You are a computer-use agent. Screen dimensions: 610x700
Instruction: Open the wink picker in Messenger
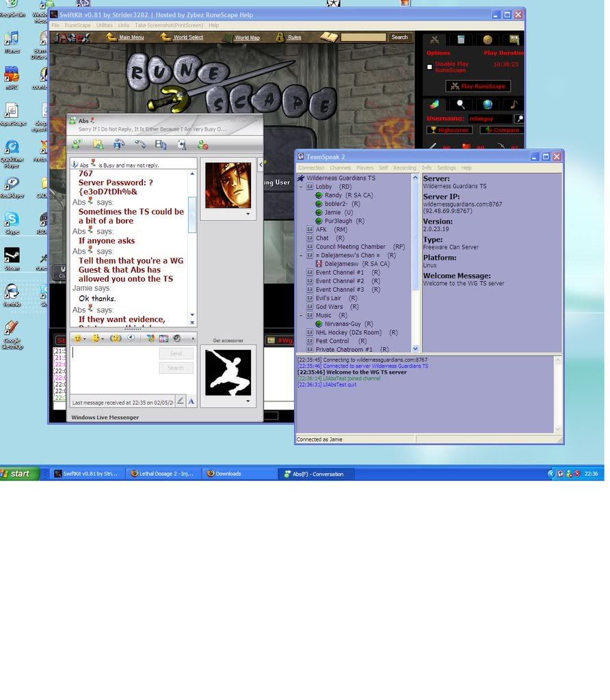tap(97, 338)
